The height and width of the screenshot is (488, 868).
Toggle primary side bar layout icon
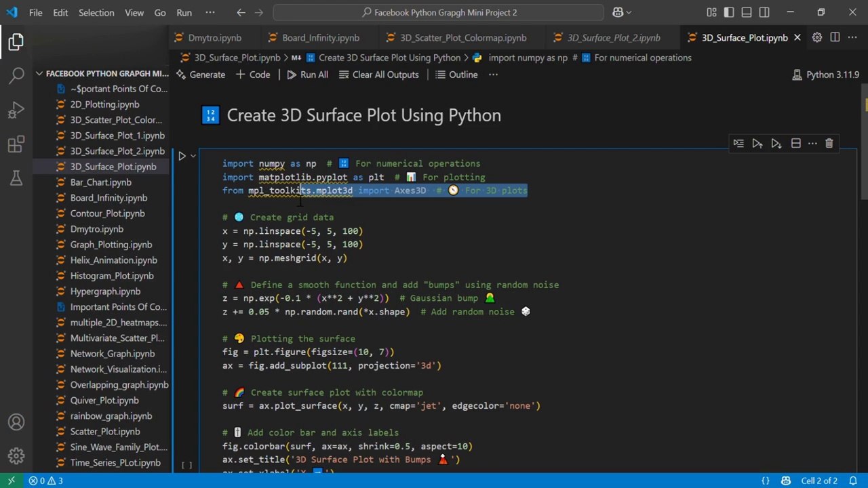pos(729,12)
